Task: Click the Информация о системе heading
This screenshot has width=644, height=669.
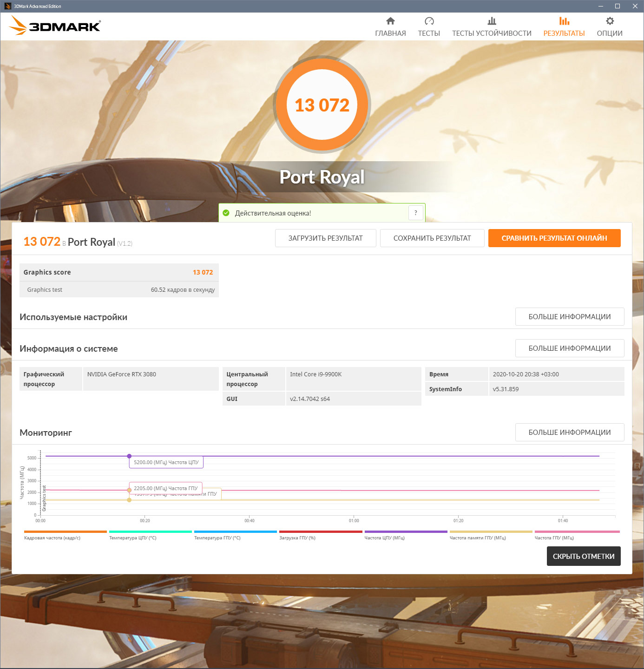Action: 69,348
